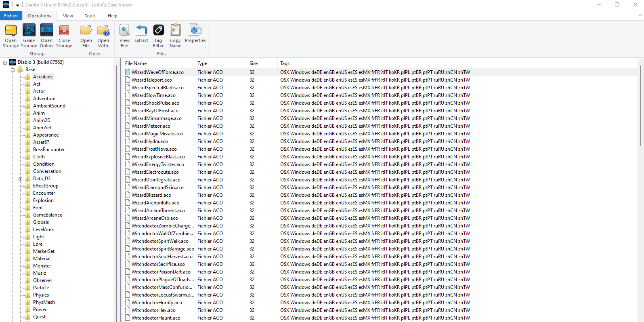Screen dimensions: 644x322
Task: Click the Conversation folder icon in tree
Action: point(28,171)
